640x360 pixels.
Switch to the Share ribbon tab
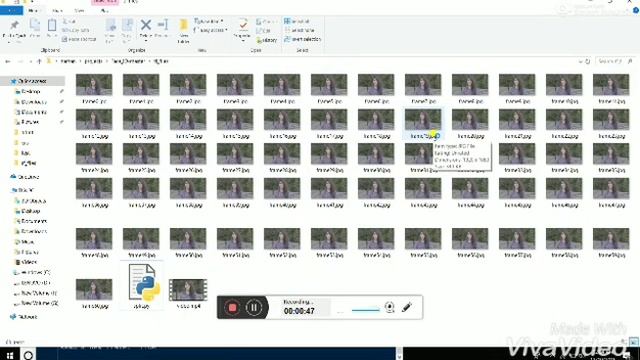[57, 11]
